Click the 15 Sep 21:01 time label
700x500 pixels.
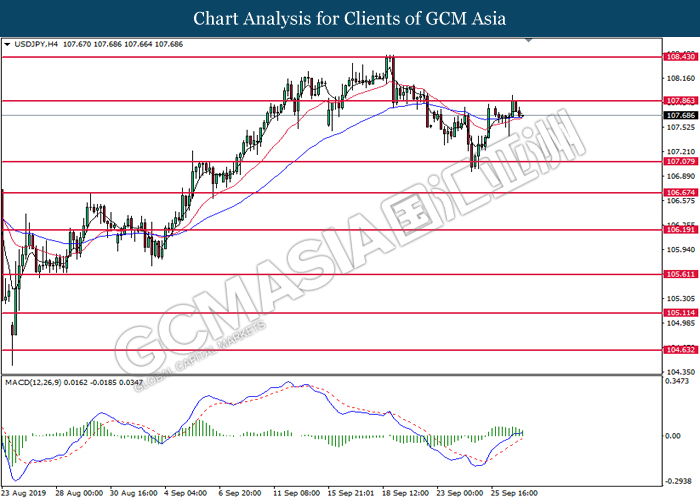[x=351, y=493]
